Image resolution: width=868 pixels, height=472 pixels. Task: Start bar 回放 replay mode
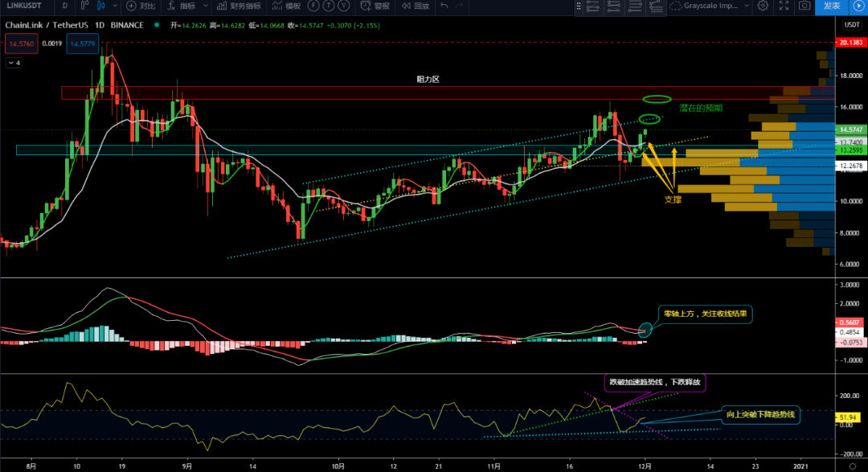(x=416, y=6)
